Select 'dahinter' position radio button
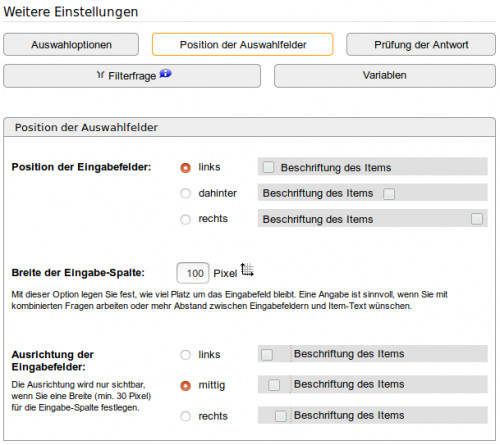Screen dimensions: 500x445 click(185, 193)
